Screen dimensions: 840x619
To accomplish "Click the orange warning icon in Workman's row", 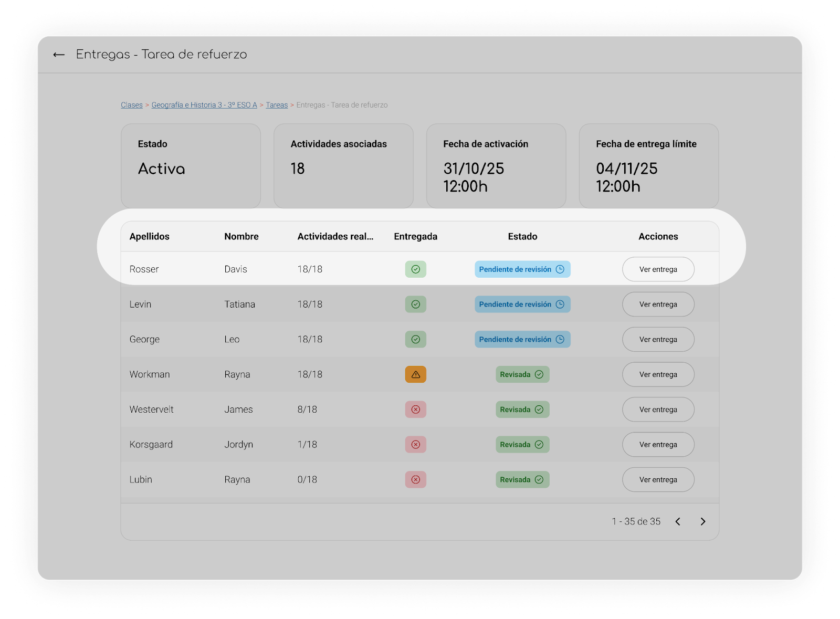I will 415,374.
